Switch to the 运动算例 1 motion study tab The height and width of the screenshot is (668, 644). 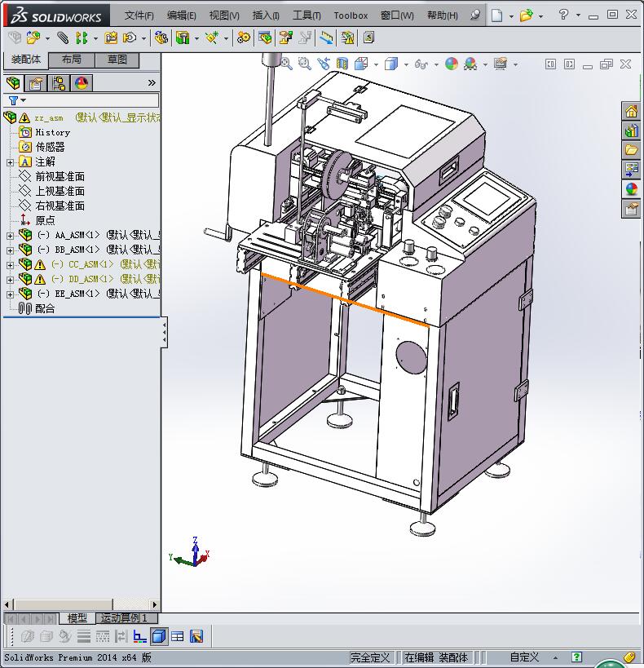tap(124, 618)
